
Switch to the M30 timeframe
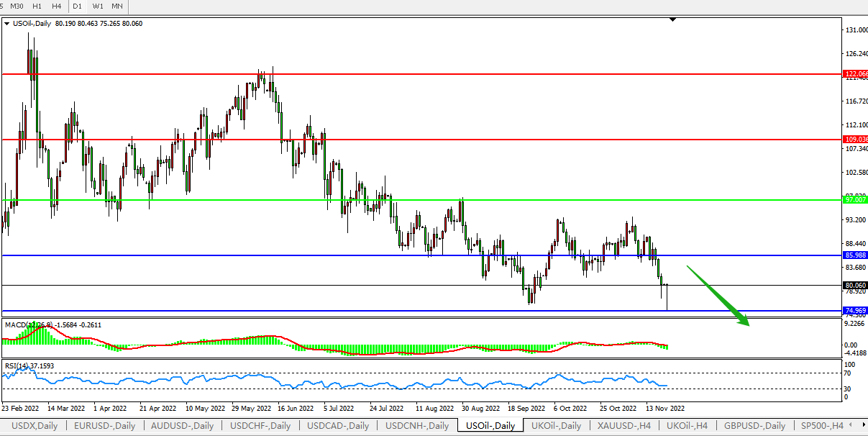tap(17, 6)
